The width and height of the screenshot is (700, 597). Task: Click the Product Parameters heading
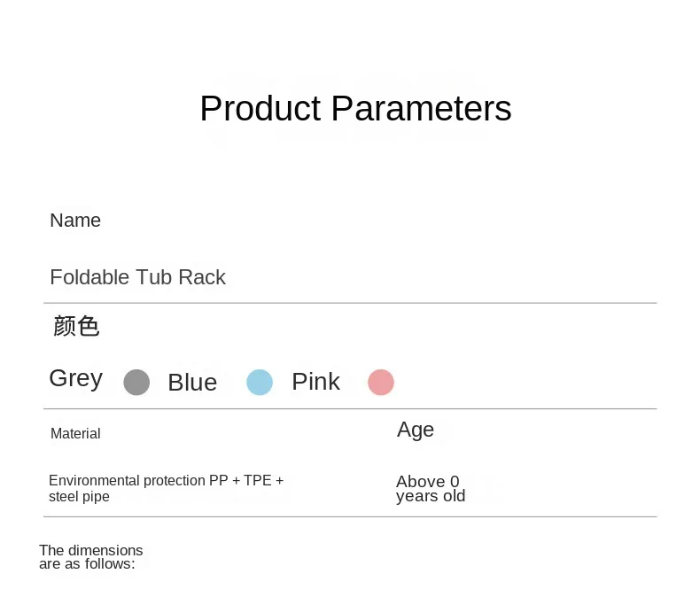(356, 108)
